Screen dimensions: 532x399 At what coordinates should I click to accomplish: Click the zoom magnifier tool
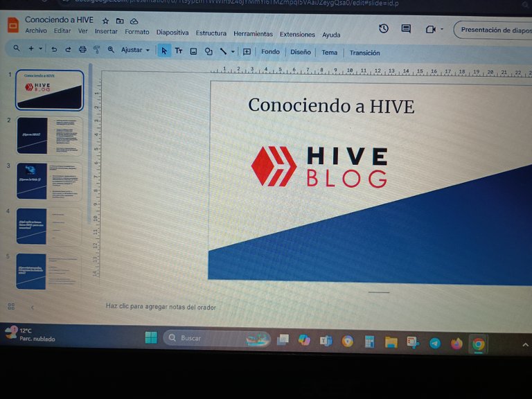click(111, 50)
